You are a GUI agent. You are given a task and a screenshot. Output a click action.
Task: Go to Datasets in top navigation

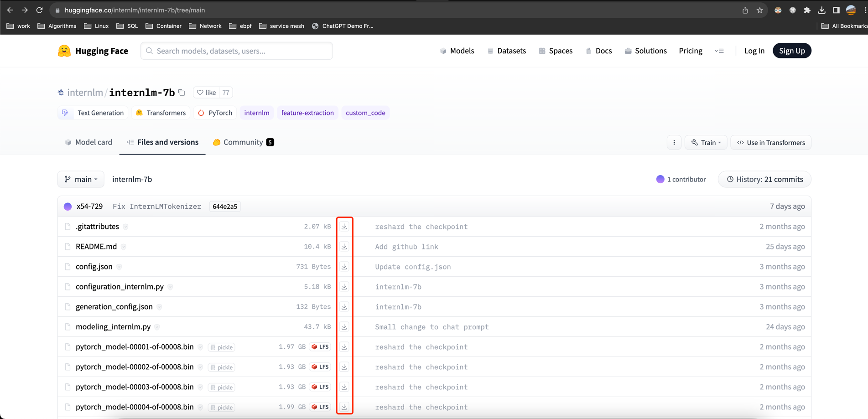506,51
